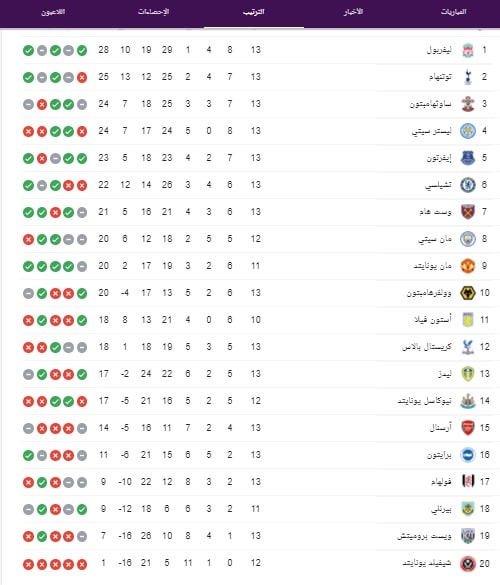Click Sheffield United's leftmost red loss indicator

click(28, 564)
